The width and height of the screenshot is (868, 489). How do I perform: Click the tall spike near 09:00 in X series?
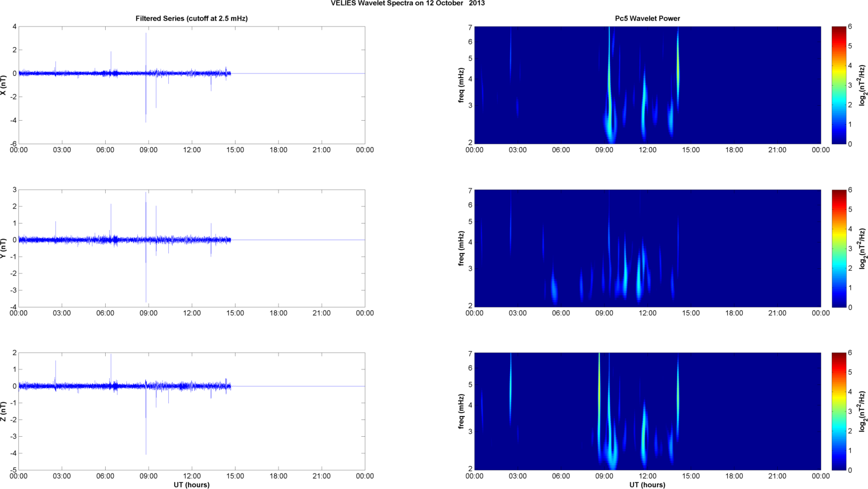146,52
